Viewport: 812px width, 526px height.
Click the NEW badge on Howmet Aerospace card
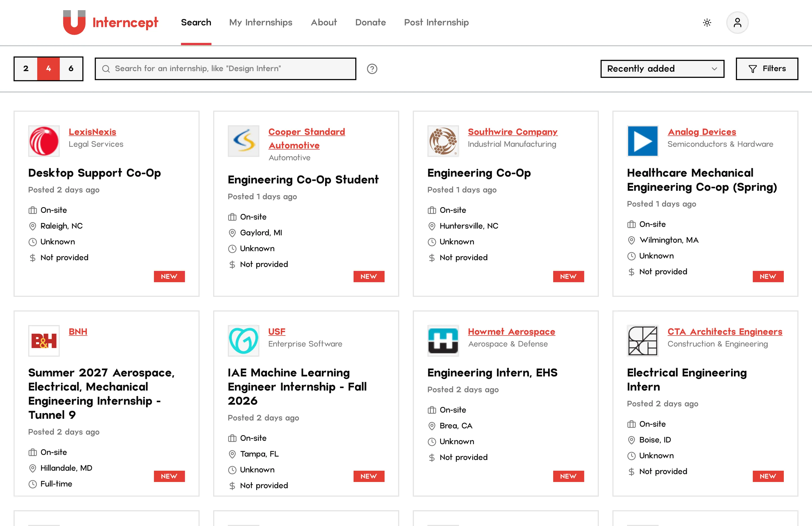(568, 476)
